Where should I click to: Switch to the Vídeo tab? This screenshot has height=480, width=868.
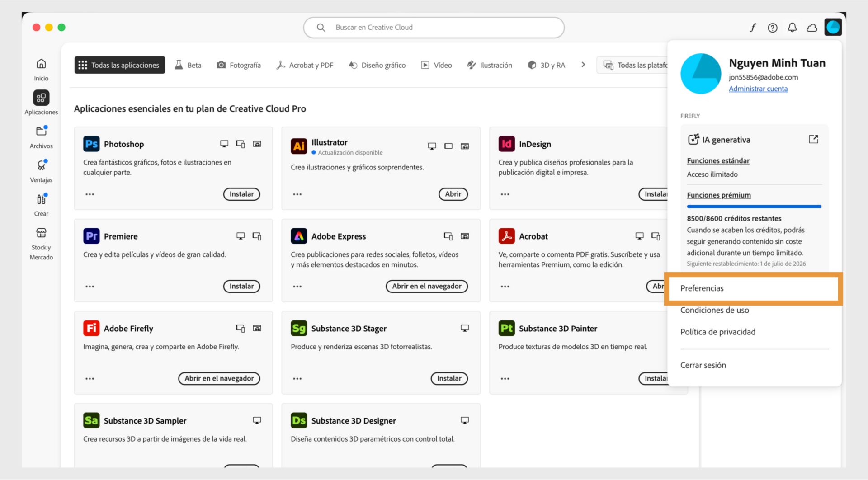click(437, 65)
